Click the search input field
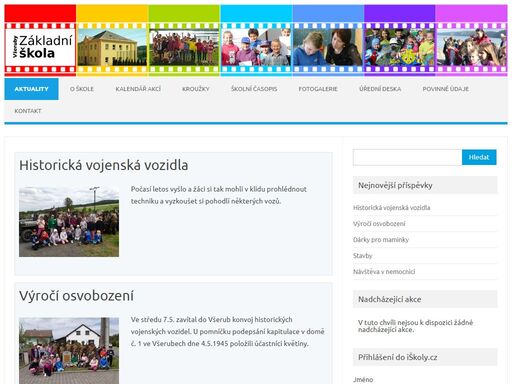 pyautogui.click(x=407, y=157)
